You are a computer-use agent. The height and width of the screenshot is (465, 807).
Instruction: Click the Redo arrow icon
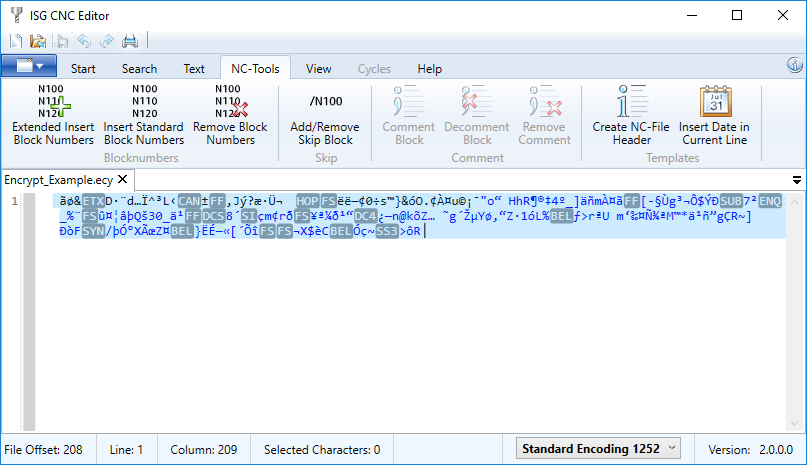[107, 41]
